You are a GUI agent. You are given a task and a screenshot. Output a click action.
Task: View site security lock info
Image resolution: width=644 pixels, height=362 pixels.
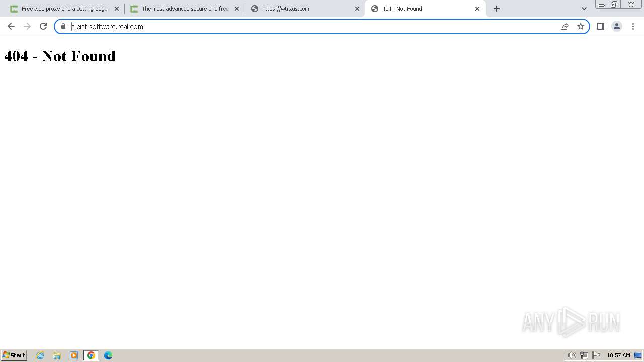(x=63, y=26)
